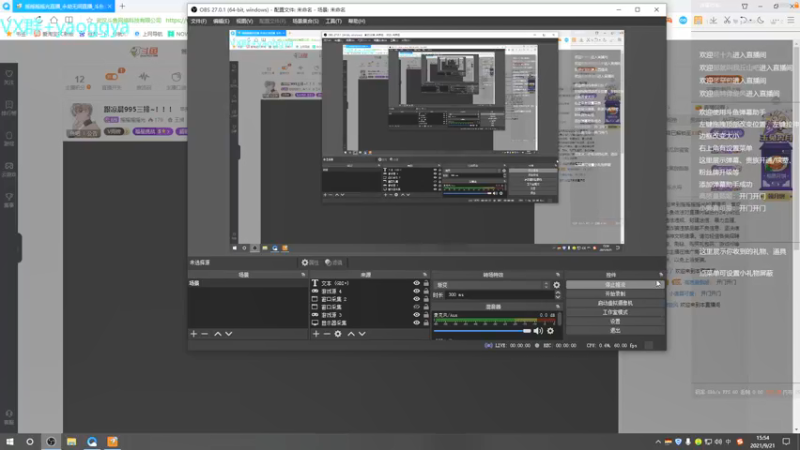Click the heart icon in the page's left sidebar
800x450 pixels.
[9, 74]
